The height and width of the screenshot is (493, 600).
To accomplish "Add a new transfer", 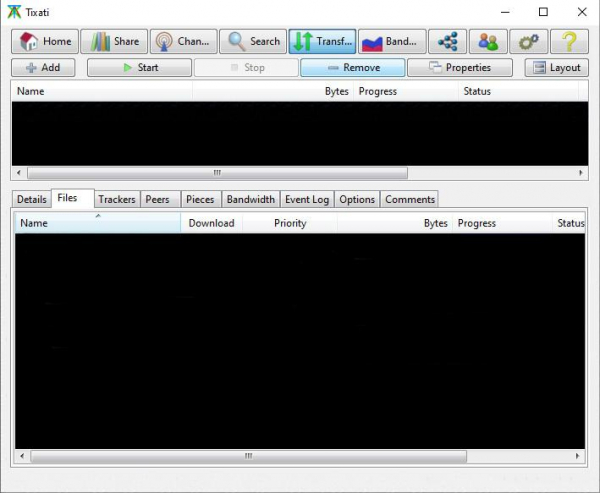I will [43, 68].
